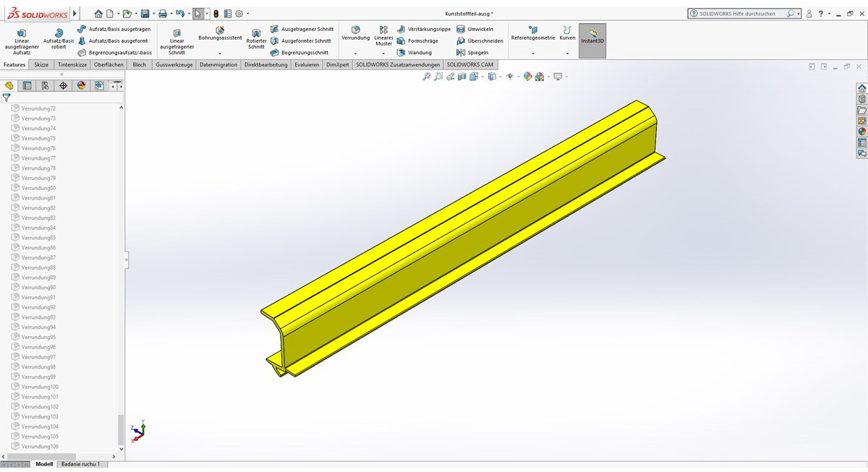Screen dimensions: 868x472
Task: Open a file with the Open folder icon
Action: 127,14
